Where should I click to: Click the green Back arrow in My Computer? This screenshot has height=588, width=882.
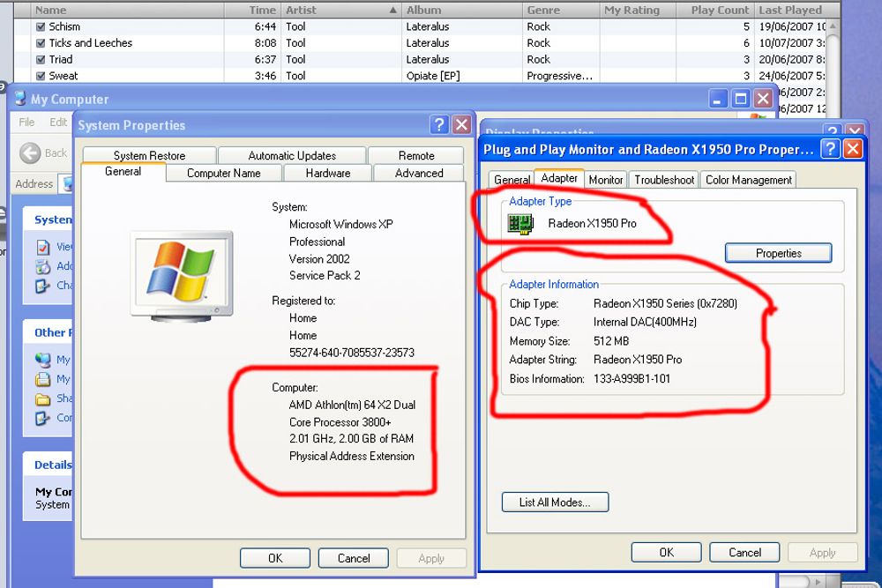(x=30, y=153)
